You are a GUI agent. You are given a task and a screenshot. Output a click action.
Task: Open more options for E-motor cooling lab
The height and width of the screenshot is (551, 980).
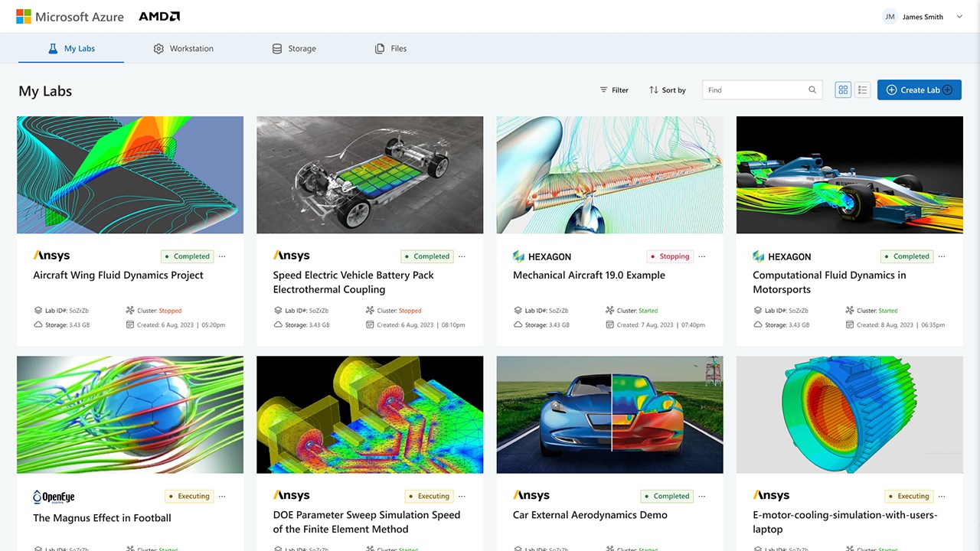pos(942,496)
